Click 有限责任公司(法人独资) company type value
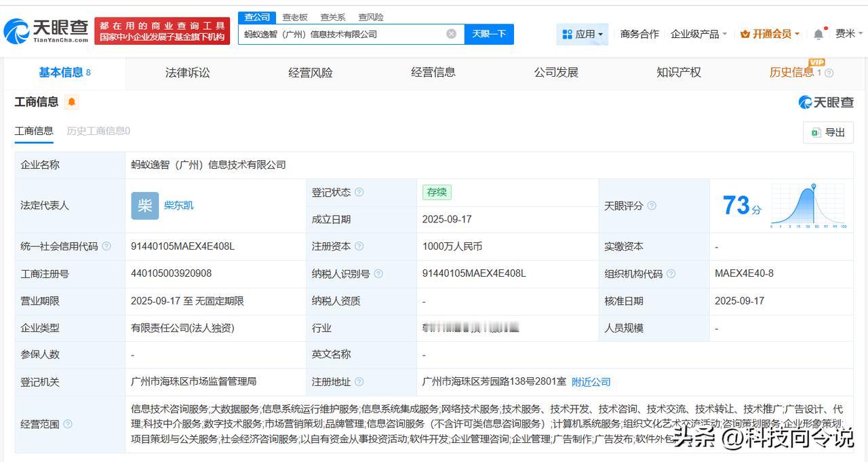Image resolution: width=868 pixels, height=462 pixels. tap(182, 328)
